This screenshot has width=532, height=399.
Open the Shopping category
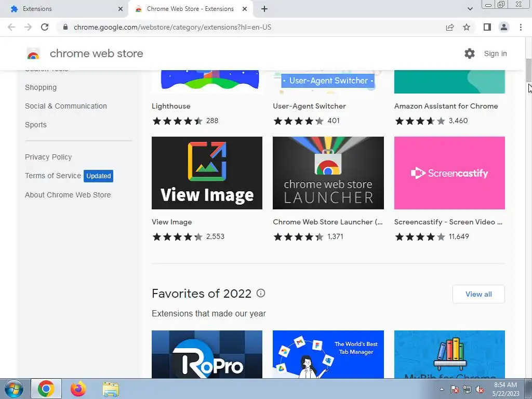click(x=41, y=87)
